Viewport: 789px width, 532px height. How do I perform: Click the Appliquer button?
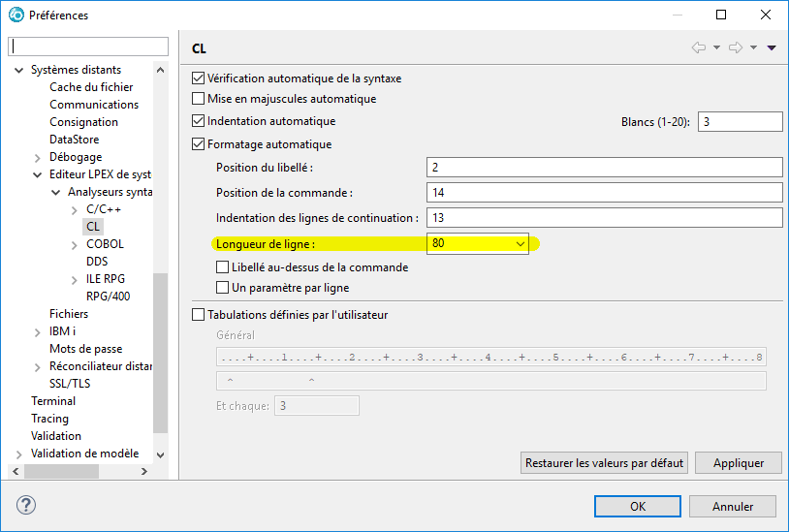click(739, 462)
